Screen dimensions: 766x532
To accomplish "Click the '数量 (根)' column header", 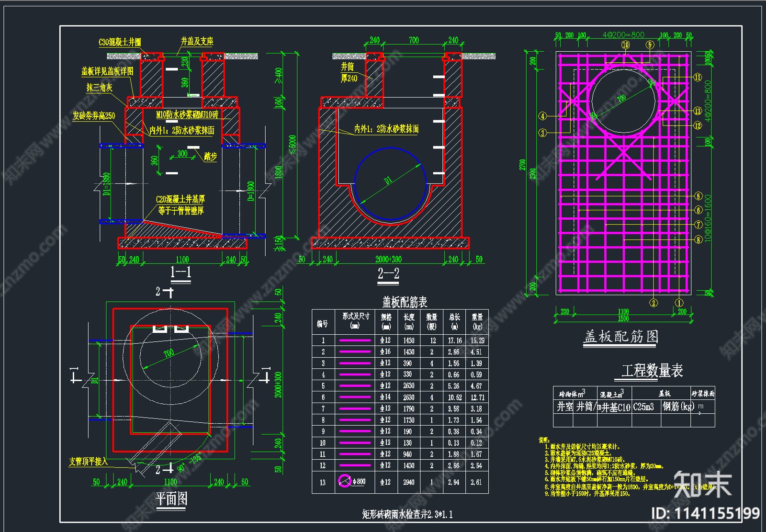I will [432, 321].
